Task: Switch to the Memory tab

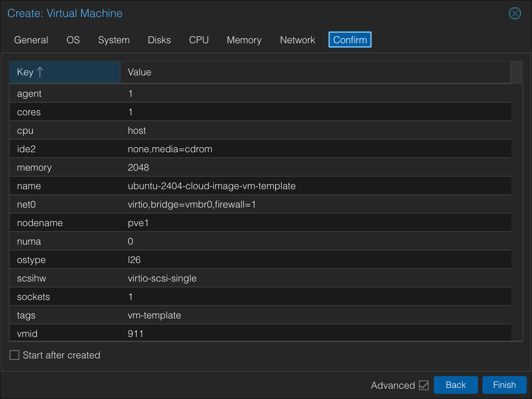Action: 244,40
